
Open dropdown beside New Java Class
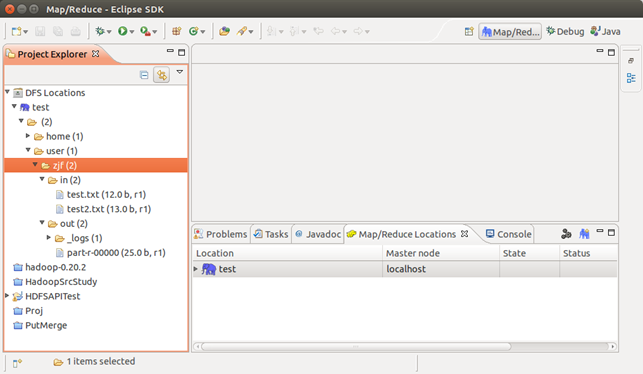tap(203, 32)
